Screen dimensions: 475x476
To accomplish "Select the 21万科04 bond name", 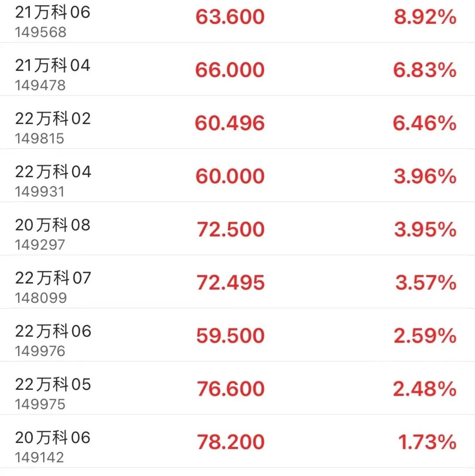I will pyautogui.click(x=53, y=65).
